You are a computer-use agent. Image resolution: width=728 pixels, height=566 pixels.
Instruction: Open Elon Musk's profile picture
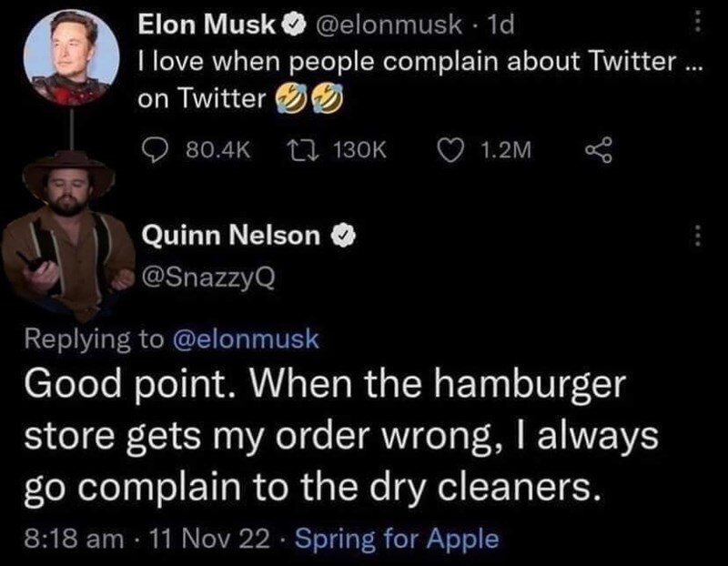tap(67, 58)
